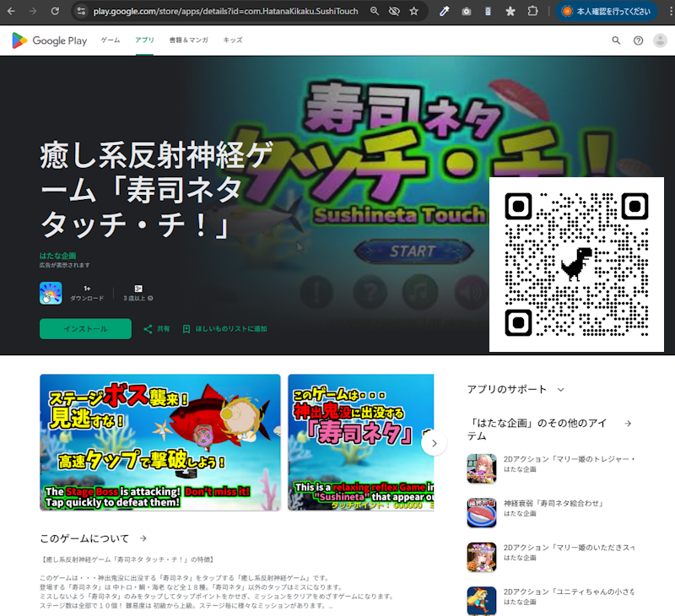Click the account avatar icon
Image resolution: width=675 pixels, height=616 pixels.
[x=660, y=41]
